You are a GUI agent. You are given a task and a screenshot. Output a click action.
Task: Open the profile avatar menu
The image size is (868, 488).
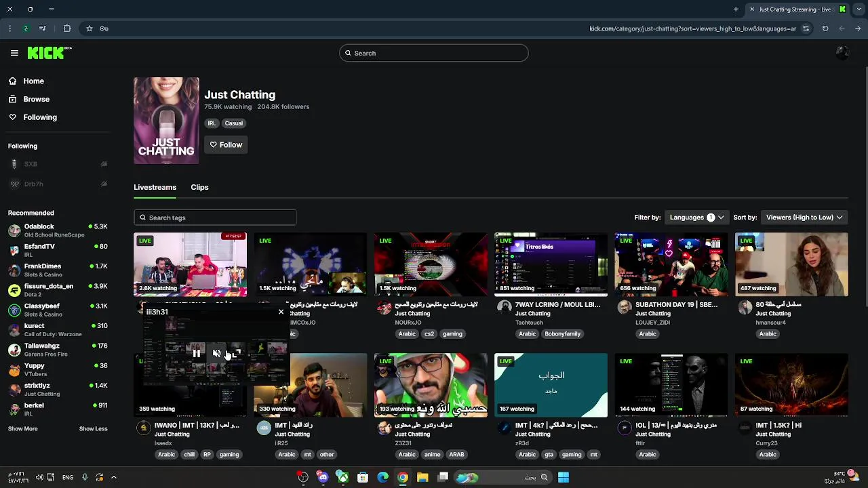point(842,53)
